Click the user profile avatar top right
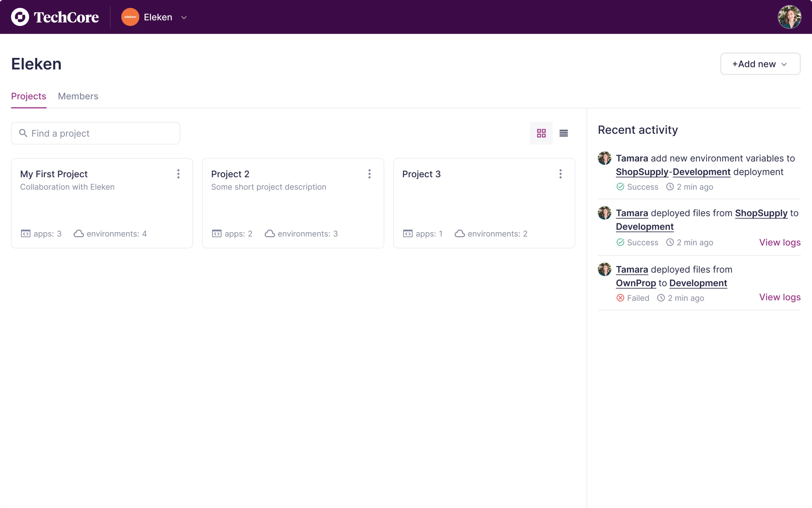Screen dimensions: 812x508 pos(789,17)
